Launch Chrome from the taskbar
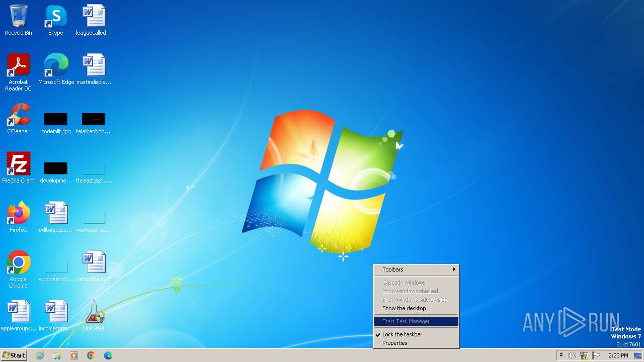Screen dimensions: 644x362 pos(91,355)
